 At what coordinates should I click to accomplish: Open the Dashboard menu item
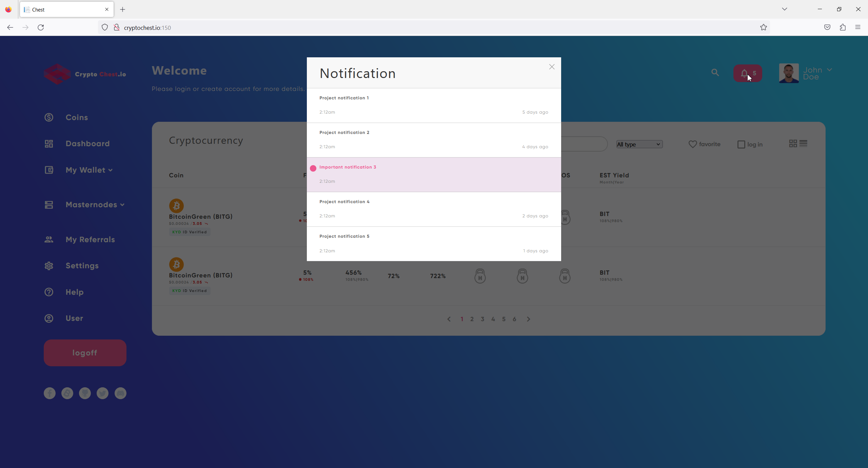(x=87, y=144)
